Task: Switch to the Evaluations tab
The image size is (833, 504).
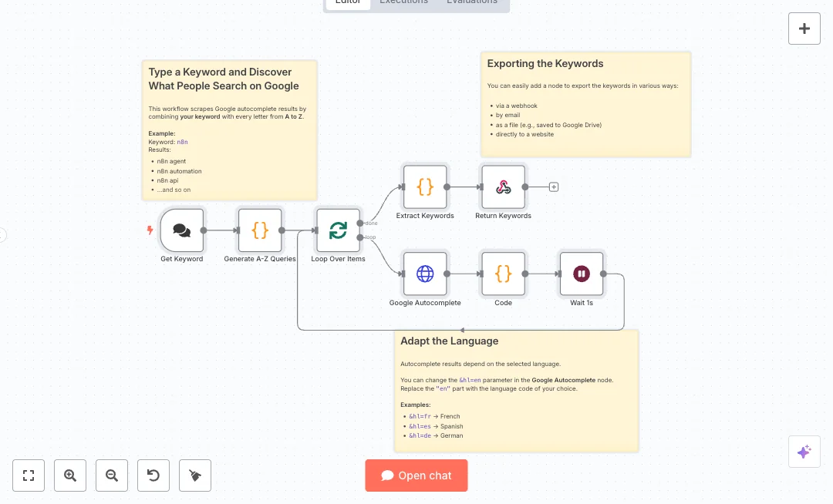Action: tap(472, 2)
